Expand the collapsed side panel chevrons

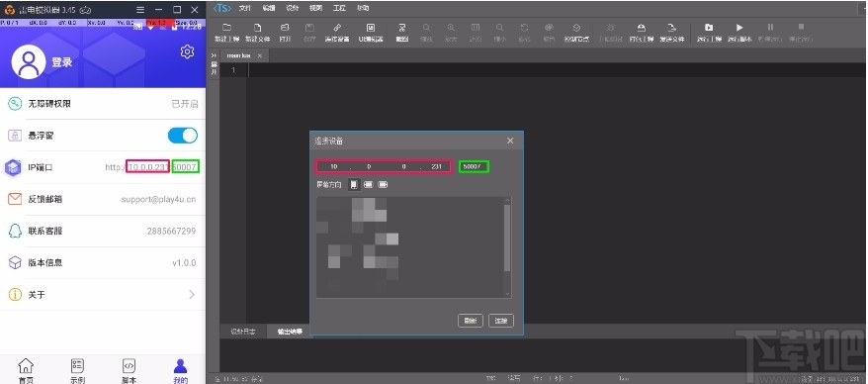(214, 55)
